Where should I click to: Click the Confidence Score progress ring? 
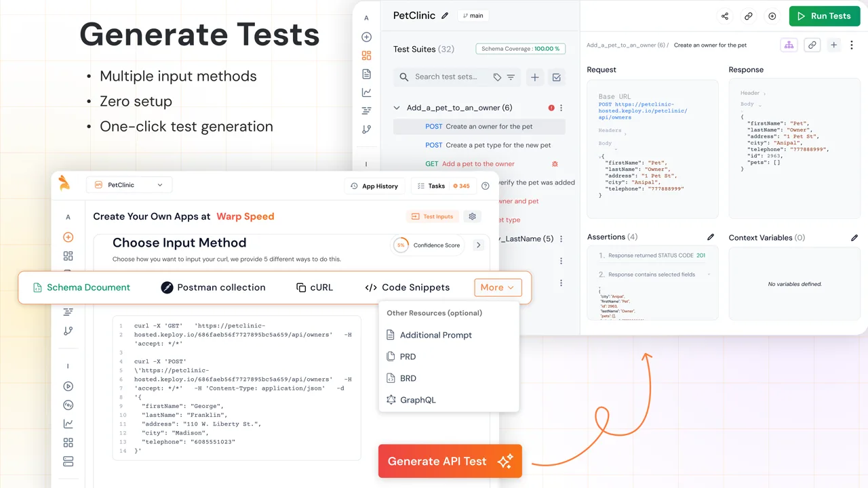pyautogui.click(x=401, y=245)
